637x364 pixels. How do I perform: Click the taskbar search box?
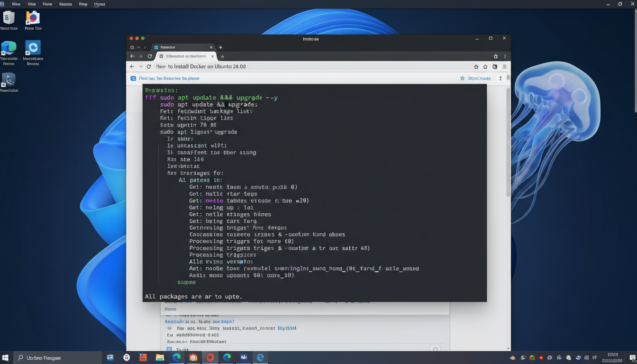pos(58,358)
